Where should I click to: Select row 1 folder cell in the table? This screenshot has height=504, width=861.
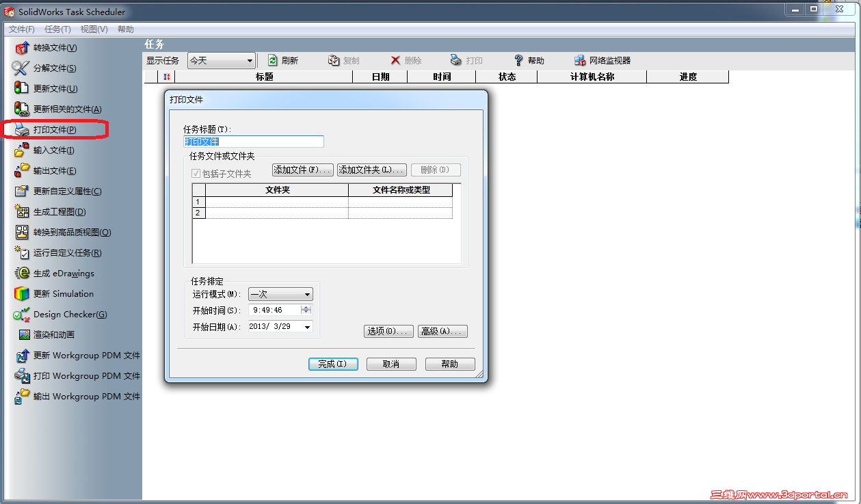pos(277,202)
